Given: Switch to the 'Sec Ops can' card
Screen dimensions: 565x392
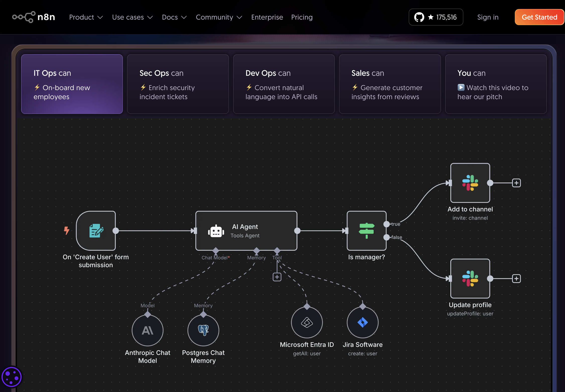Looking at the screenshot, I should 178,84.
